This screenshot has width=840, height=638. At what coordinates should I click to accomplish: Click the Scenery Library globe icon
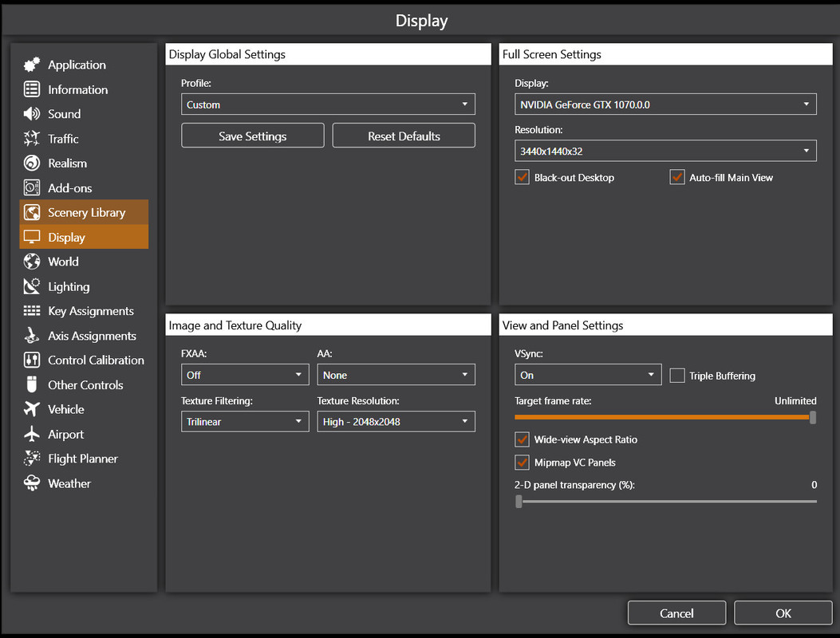pos(32,212)
